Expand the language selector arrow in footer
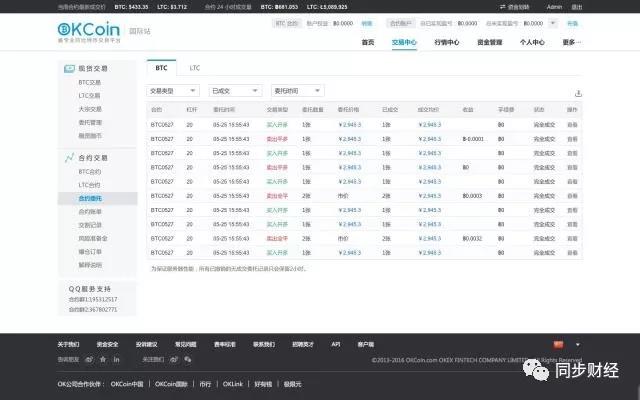The height and width of the screenshot is (400, 640). [x=577, y=344]
